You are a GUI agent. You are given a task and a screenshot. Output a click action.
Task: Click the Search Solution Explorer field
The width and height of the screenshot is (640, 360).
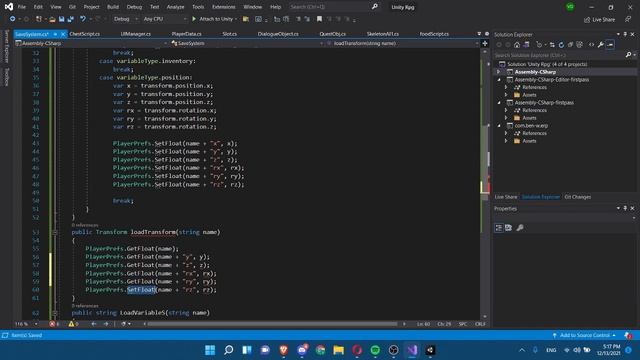(x=558, y=55)
